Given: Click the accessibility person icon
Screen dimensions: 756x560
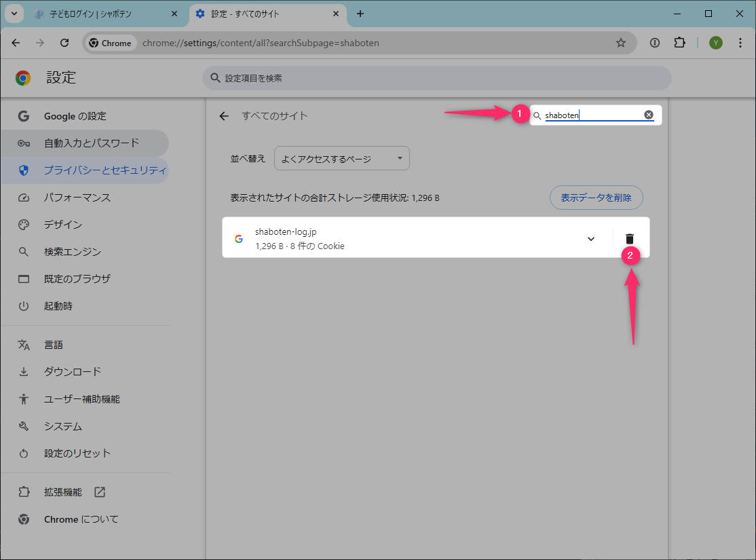Looking at the screenshot, I should pos(24,399).
